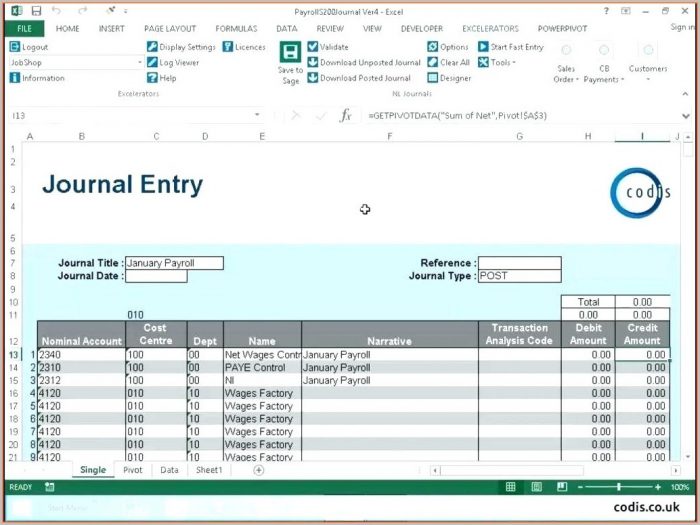
Task: Click the Save icon in Quick Access Toolbar
Action: (x=36, y=11)
